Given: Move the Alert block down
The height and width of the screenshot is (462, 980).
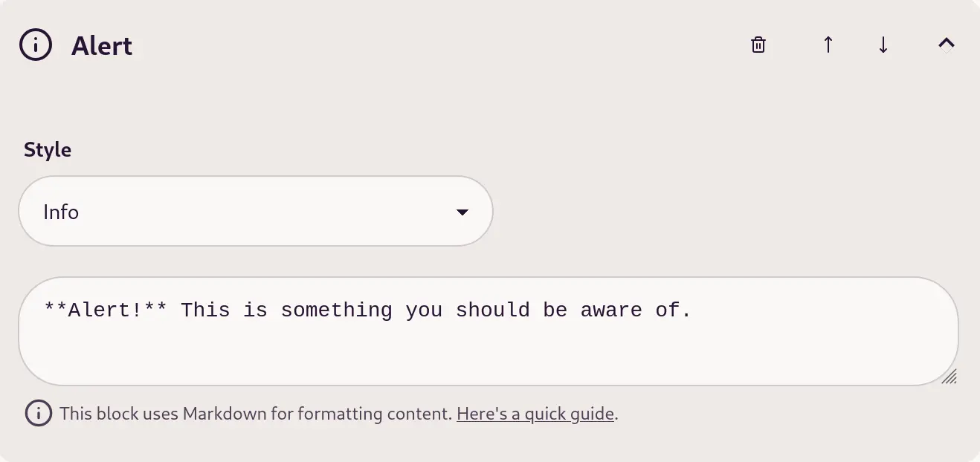Looking at the screenshot, I should pyautogui.click(x=883, y=45).
